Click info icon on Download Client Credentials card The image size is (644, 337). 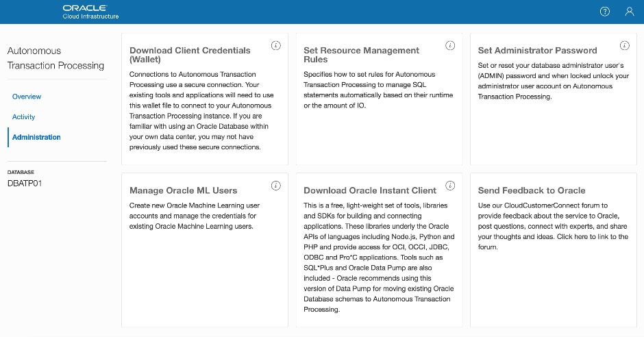click(275, 46)
